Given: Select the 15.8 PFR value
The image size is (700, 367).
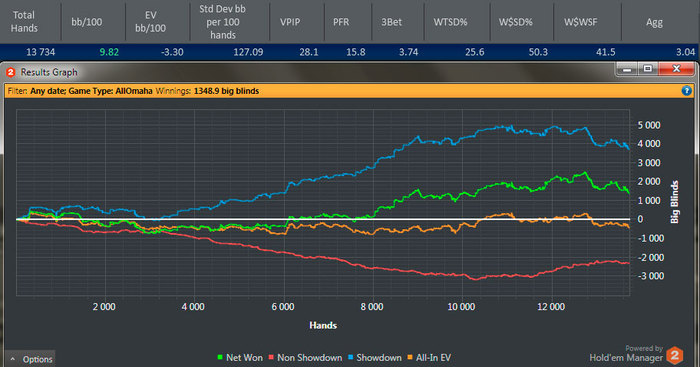Looking at the screenshot, I should point(356,52).
